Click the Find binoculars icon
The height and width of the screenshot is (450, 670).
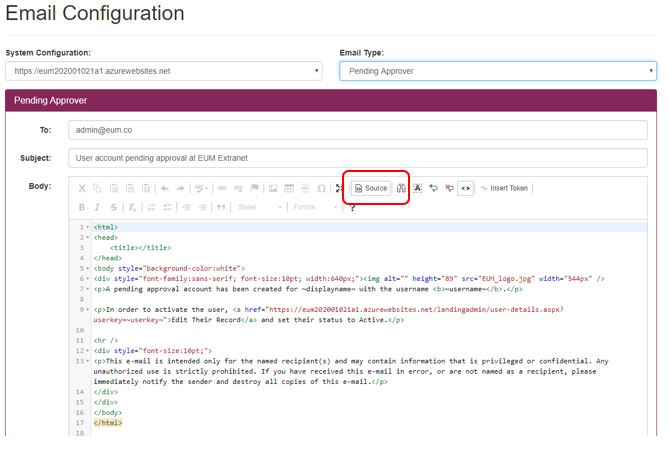coord(401,188)
